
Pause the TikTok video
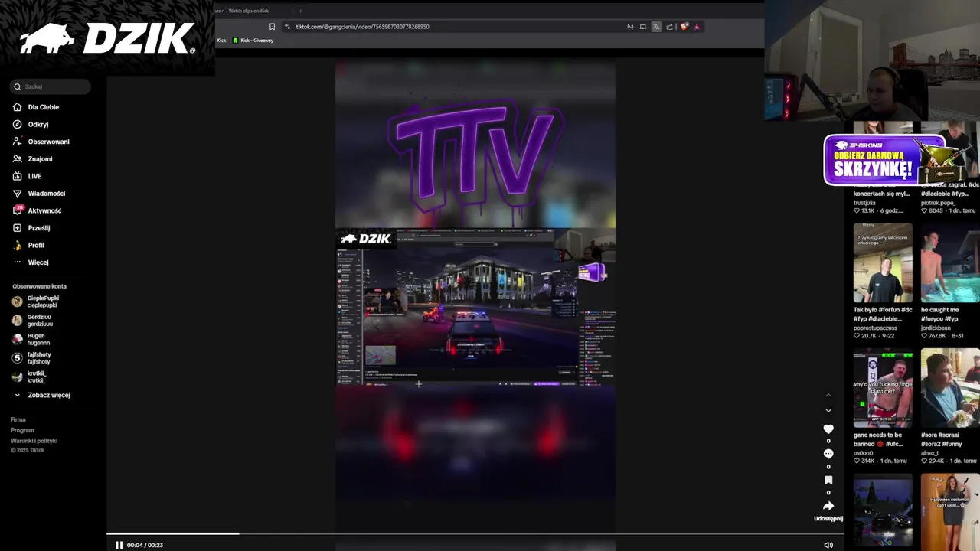[119, 545]
